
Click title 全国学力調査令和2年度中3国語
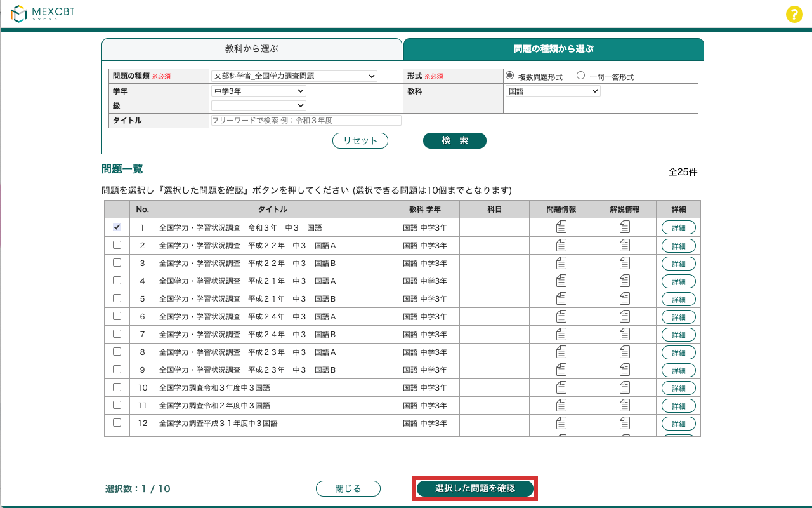[x=214, y=405]
